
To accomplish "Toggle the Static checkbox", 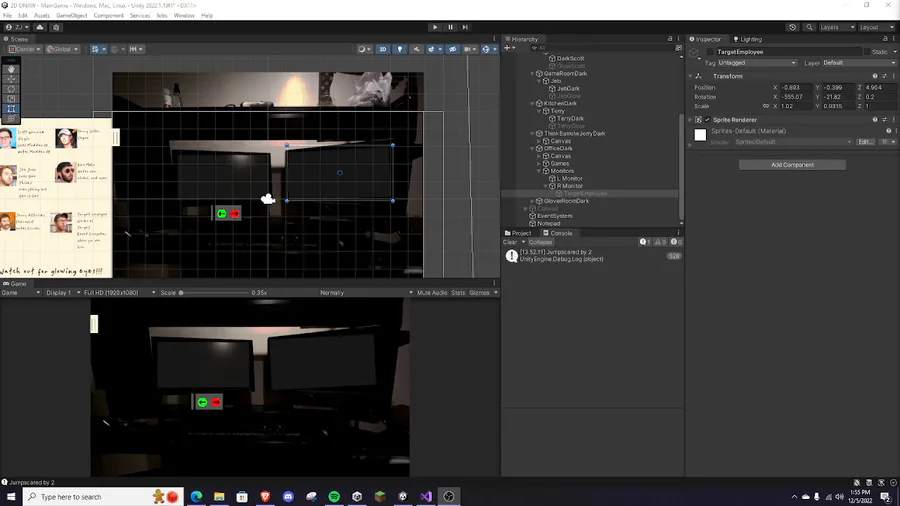I will (865, 51).
